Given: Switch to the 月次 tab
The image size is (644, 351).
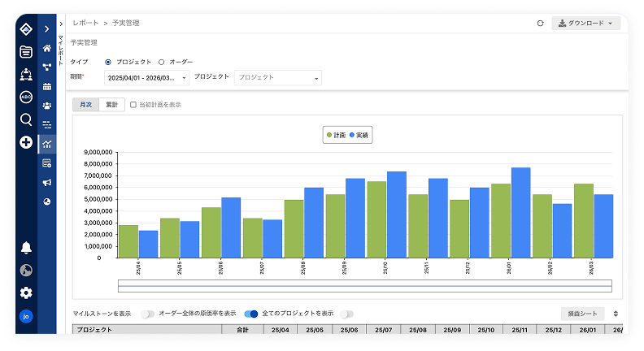Looking at the screenshot, I should pyautogui.click(x=85, y=105).
